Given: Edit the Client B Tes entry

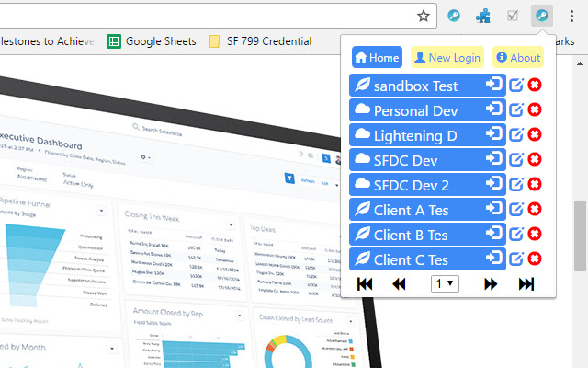Looking at the screenshot, I should [x=516, y=234].
